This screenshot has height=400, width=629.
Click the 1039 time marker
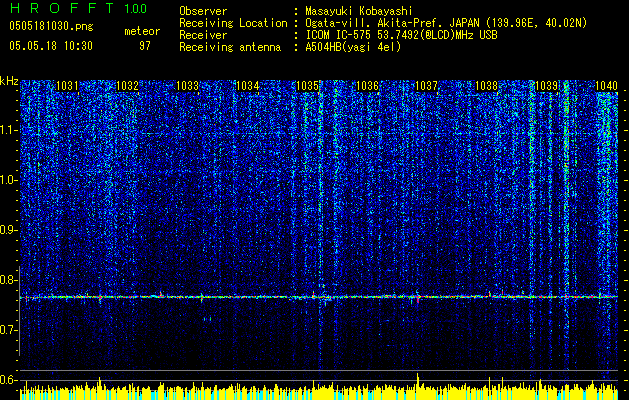(x=547, y=86)
